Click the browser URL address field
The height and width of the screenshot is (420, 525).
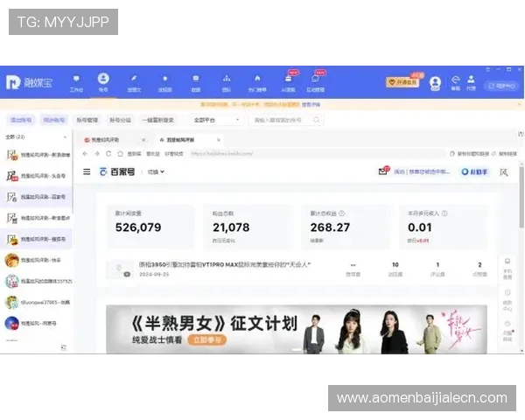[x=317, y=154]
